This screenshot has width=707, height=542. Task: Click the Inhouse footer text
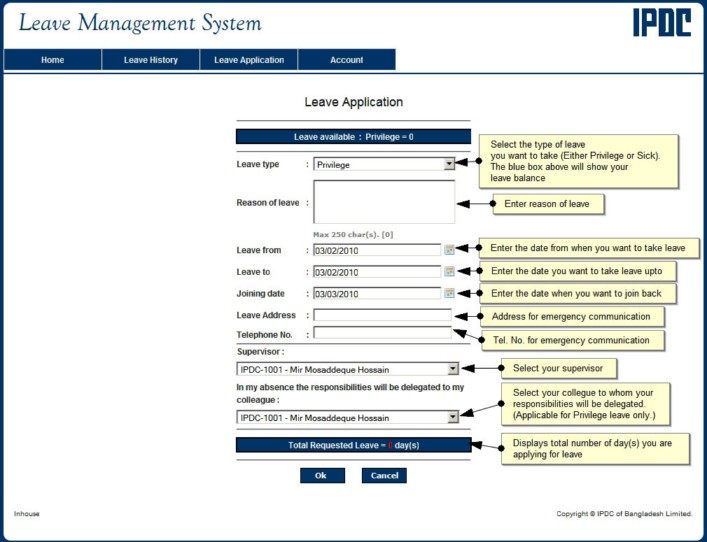click(x=27, y=514)
